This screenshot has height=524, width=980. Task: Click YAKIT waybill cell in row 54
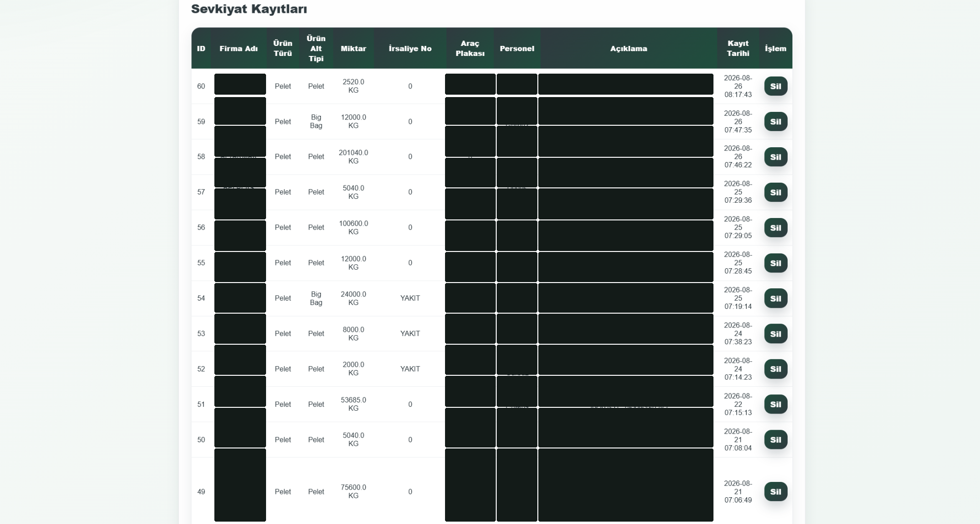[x=410, y=298]
